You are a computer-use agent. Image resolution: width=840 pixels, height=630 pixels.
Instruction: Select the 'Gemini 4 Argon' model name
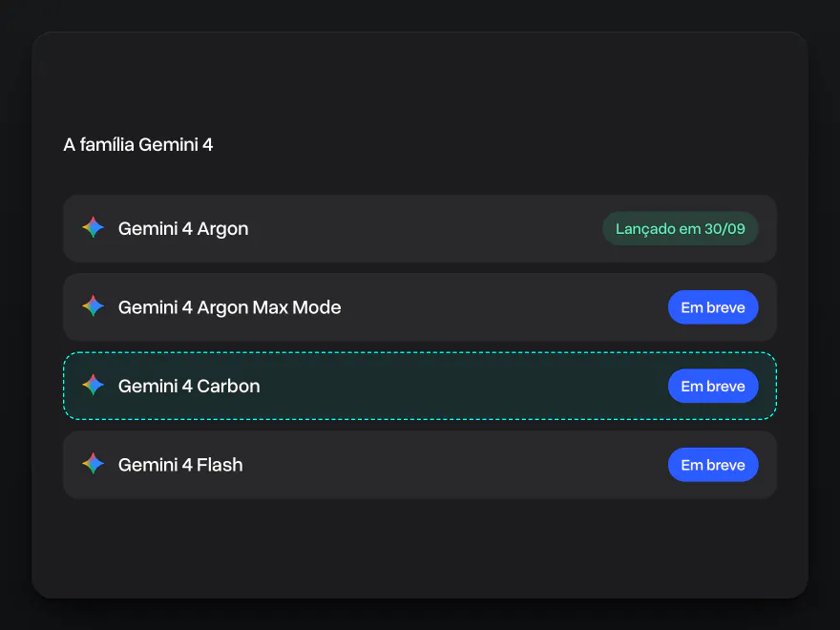(183, 229)
